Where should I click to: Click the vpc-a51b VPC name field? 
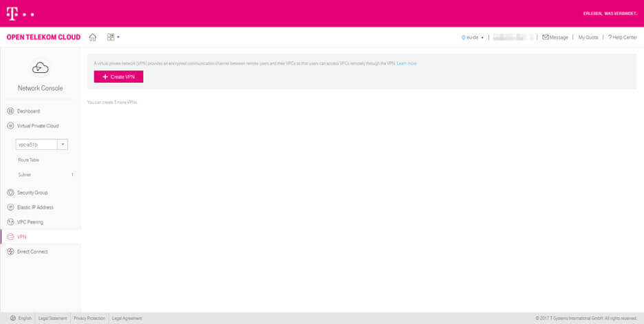tap(36, 144)
